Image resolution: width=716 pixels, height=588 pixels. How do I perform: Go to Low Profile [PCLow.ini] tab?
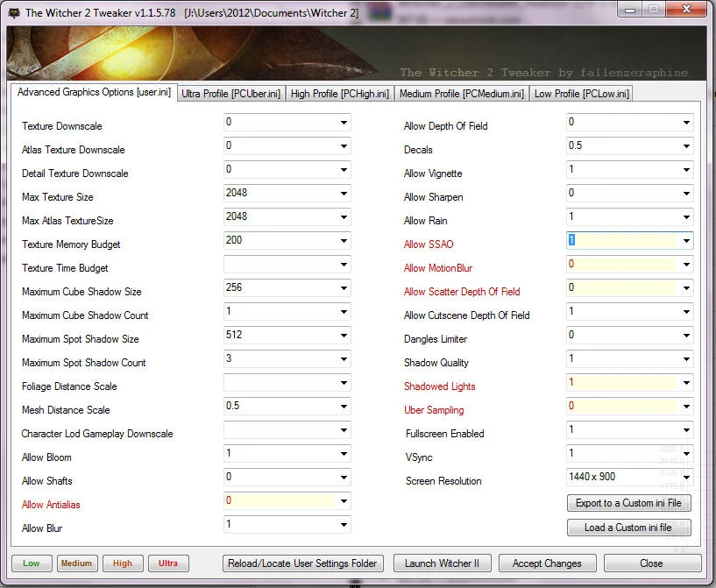pos(582,94)
